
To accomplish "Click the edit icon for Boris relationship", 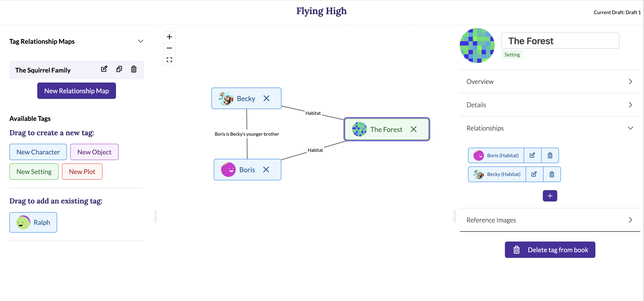I will pos(533,155).
